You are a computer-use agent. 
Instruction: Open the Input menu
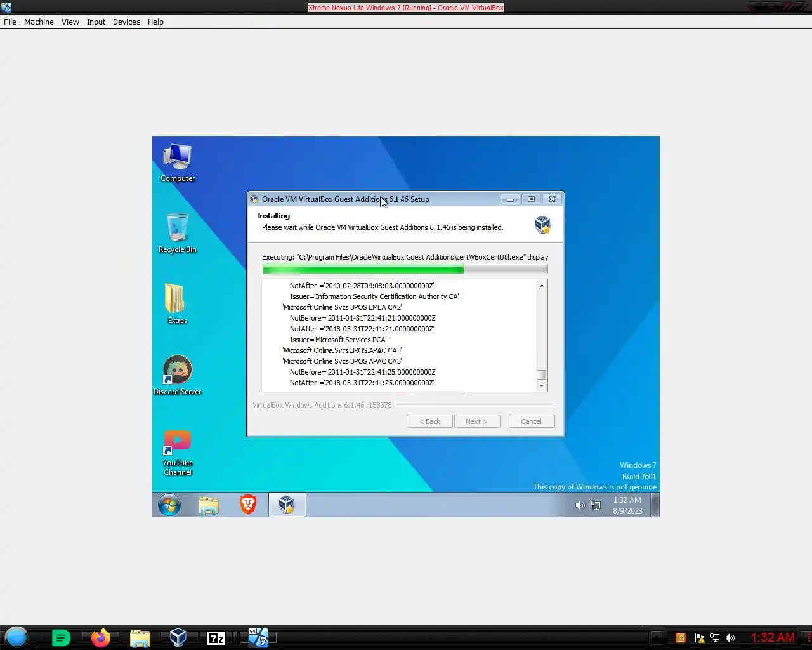click(96, 22)
